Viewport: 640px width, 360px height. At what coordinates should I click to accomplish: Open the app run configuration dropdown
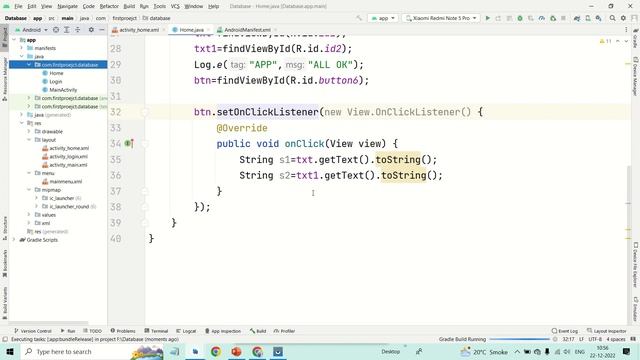pyautogui.click(x=383, y=18)
